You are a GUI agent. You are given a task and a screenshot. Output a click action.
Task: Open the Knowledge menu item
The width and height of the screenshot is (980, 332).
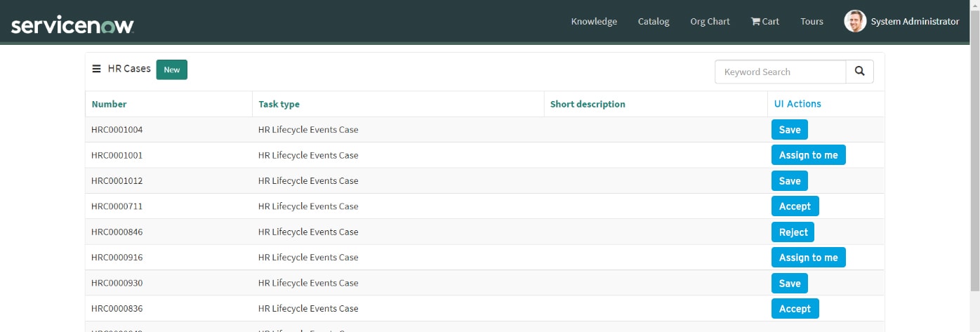594,21
